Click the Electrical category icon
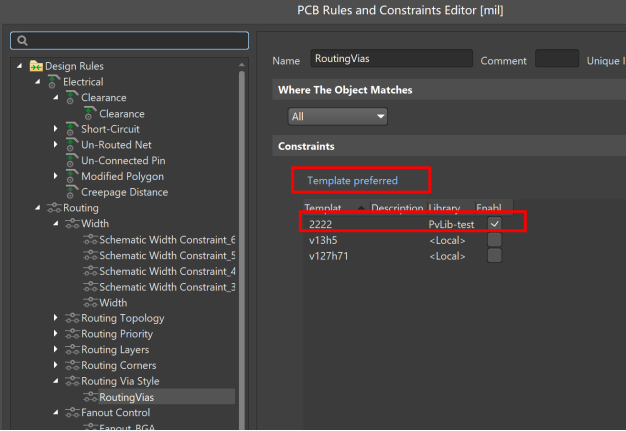 [x=53, y=82]
